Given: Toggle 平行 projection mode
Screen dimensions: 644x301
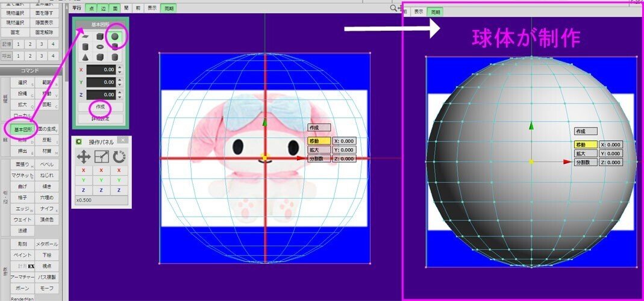Looking at the screenshot, I should coord(77,8).
